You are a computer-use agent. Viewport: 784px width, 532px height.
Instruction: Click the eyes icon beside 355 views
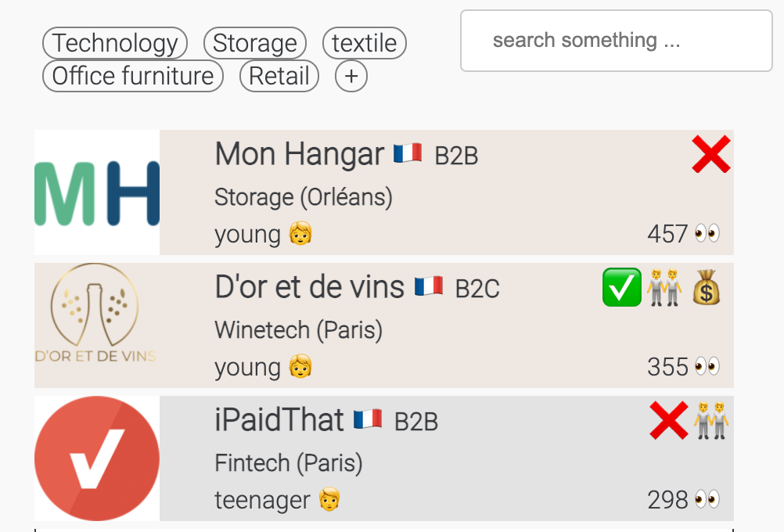pos(707,366)
